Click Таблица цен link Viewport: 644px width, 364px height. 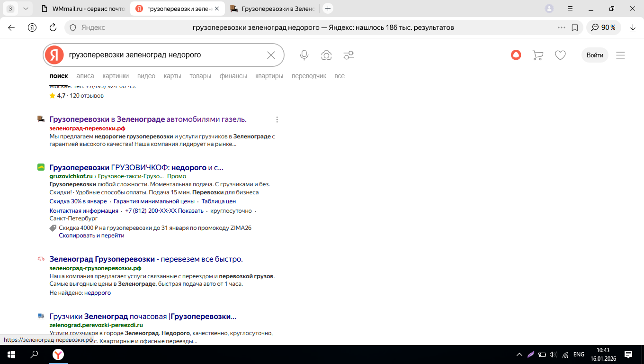[219, 201]
